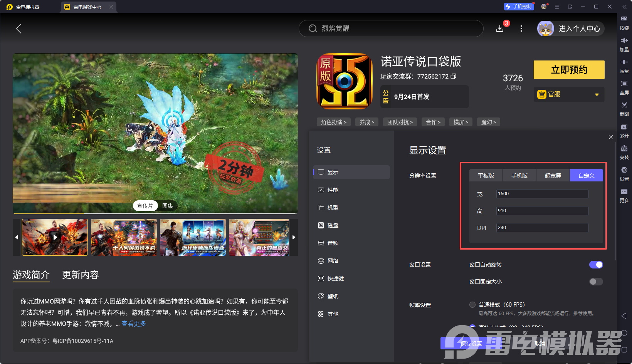This screenshot has height=364, width=632.
Task: Open the downloads icon with badge 3
Action: (x=500, y=29)
